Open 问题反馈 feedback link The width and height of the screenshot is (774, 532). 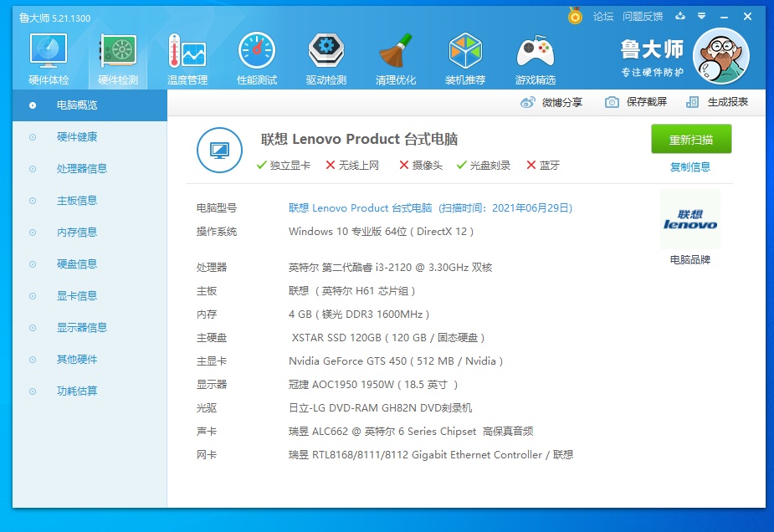(642, 16)
